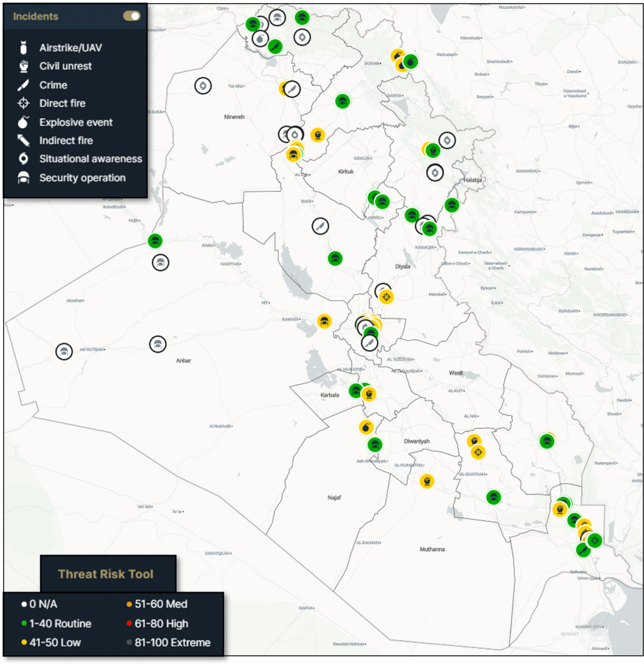The height and width of the screenshot is (665, 644).
Task: Open the white security marker left of Ar Rutbah
Action: (x=64, y=351)
